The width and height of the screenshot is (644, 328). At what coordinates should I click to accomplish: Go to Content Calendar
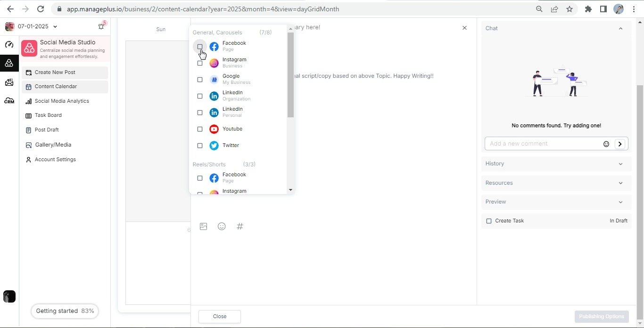[65, 87]
